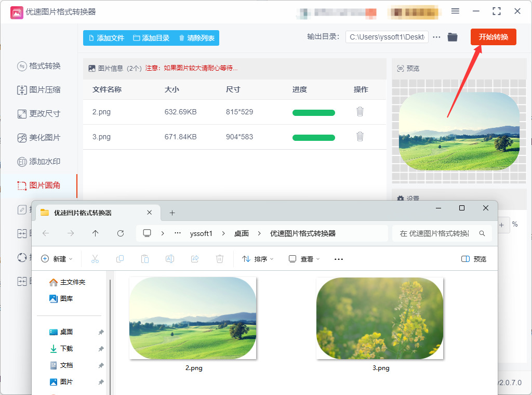
Task: Click 清除列表 button
Action: click(x=197, y=38)
